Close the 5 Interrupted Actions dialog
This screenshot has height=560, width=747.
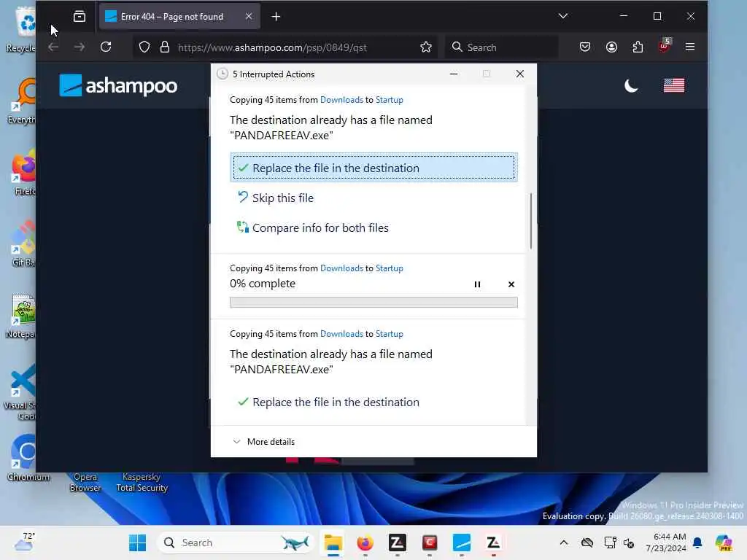click(519, 74)
